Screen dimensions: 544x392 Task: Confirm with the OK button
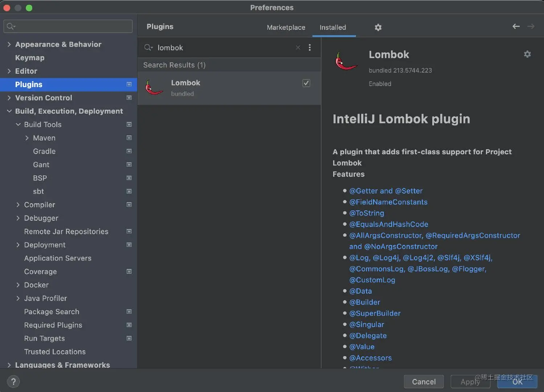coord(517,381)
